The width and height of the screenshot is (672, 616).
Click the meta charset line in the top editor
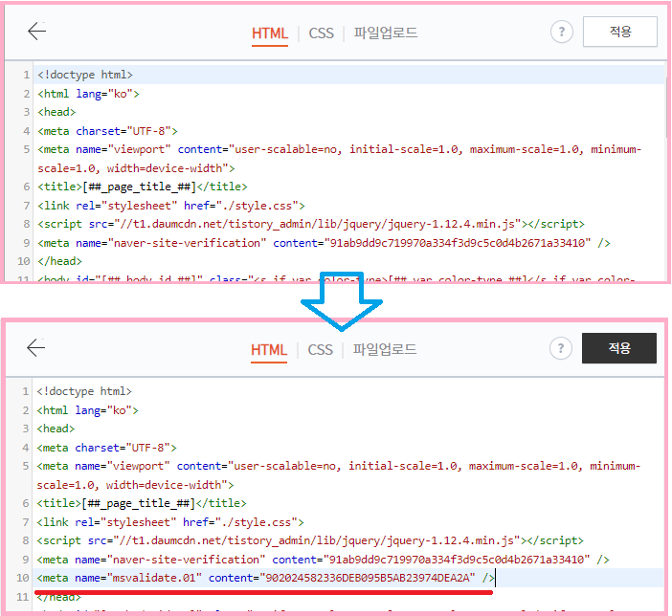click(x=107, y=131)
